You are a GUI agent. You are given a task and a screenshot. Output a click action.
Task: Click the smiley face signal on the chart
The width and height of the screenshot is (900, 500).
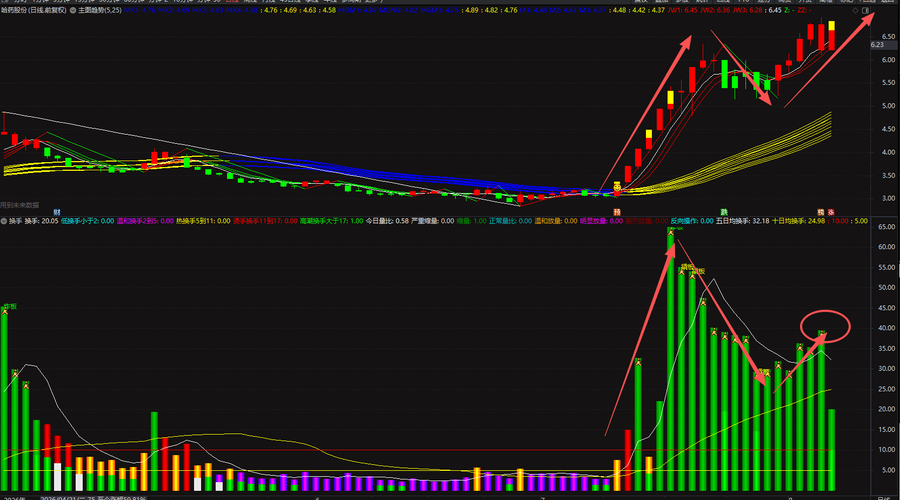617,187
